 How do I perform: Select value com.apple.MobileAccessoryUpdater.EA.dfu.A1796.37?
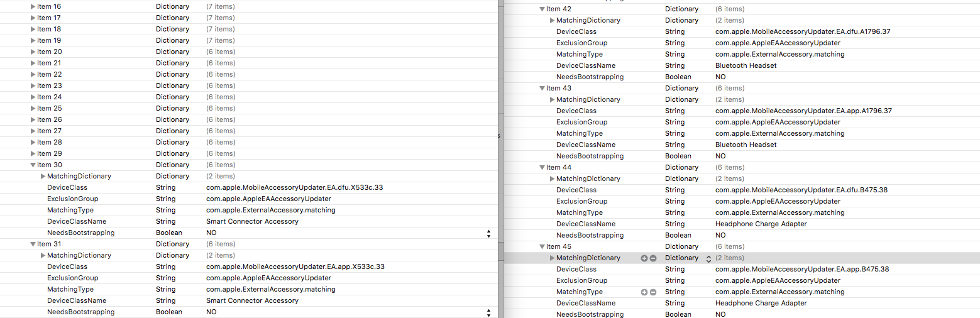[803, 32]
